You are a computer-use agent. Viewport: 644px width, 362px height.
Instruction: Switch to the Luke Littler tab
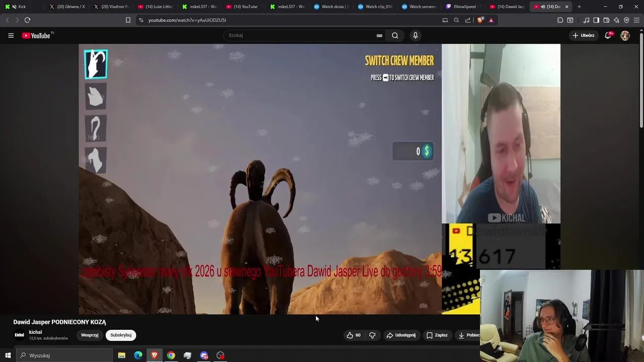[155, 7]
